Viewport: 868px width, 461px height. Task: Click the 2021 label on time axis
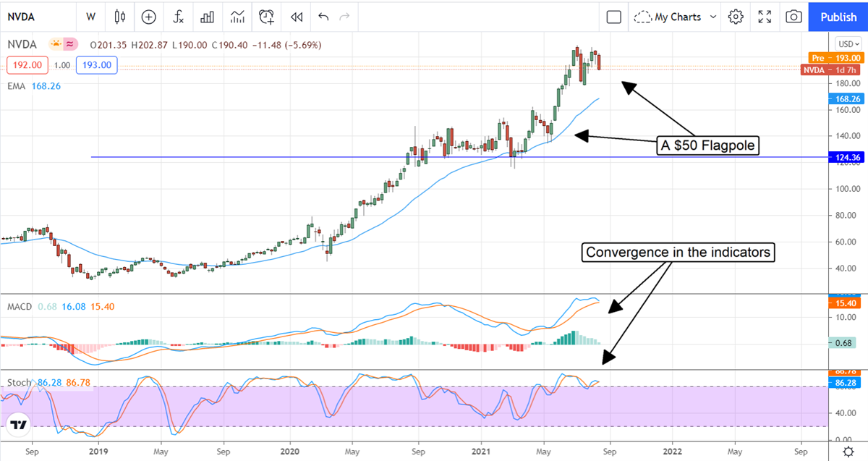[481, 450]
